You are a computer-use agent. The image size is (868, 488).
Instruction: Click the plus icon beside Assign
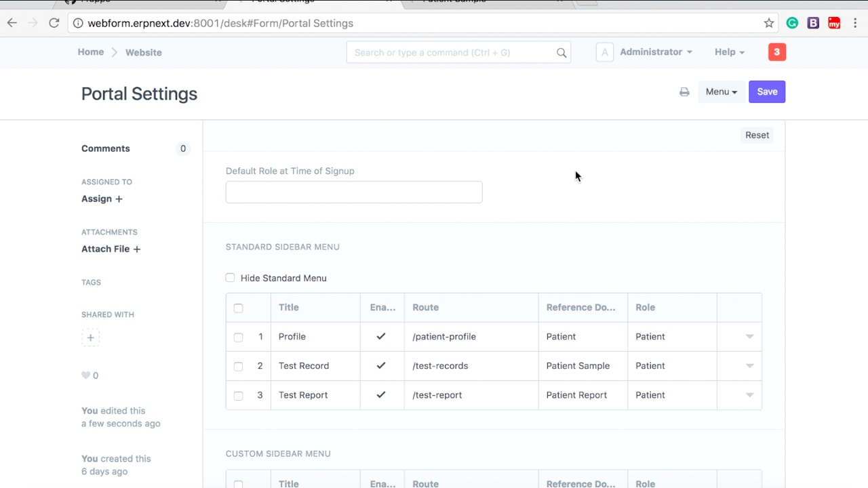(119, 199)
